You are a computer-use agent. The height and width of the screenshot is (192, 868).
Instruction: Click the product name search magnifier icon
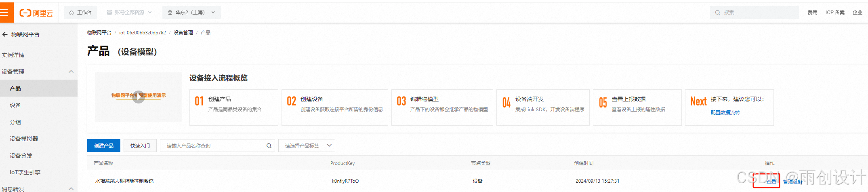coord(269,146)
